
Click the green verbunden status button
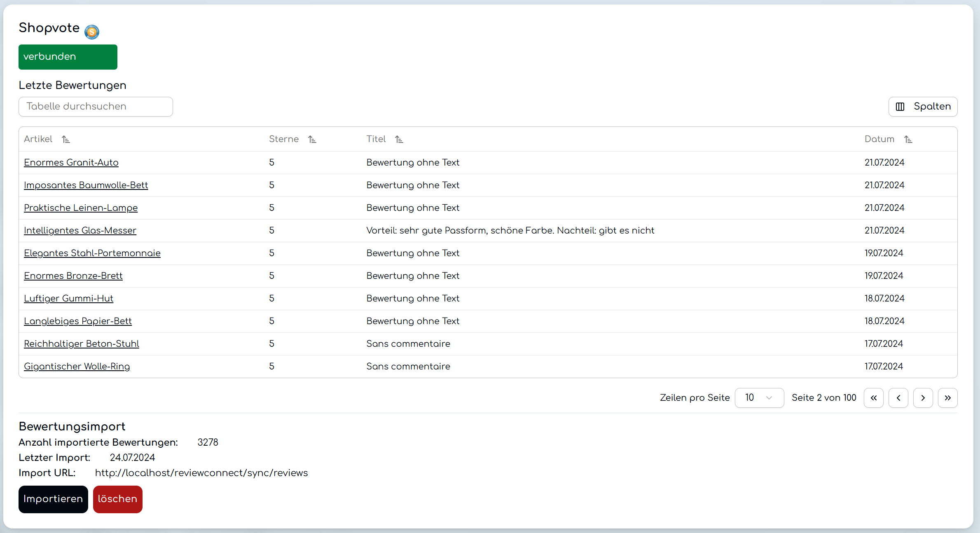[x=68, y=57]
